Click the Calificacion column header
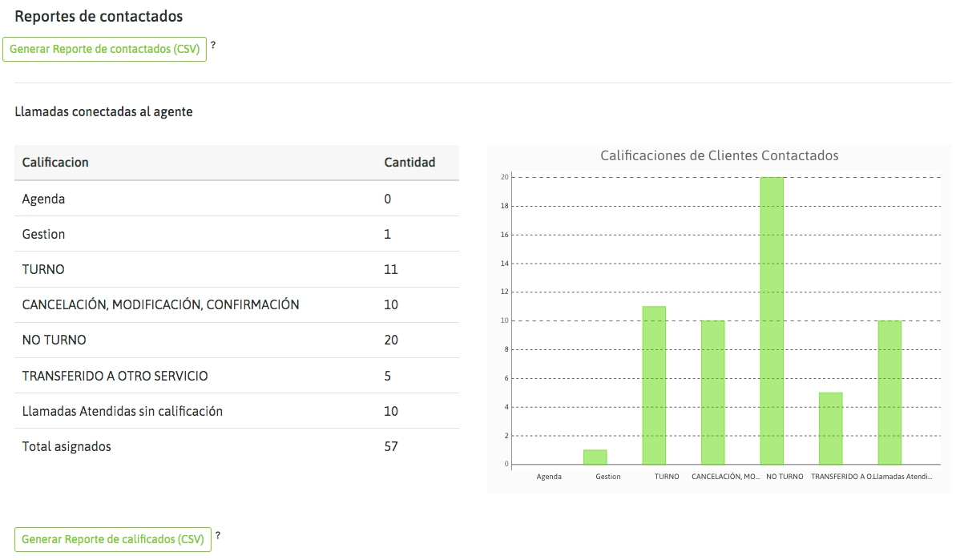The height and width of the screenshot is (560, 960). [55, 163]
